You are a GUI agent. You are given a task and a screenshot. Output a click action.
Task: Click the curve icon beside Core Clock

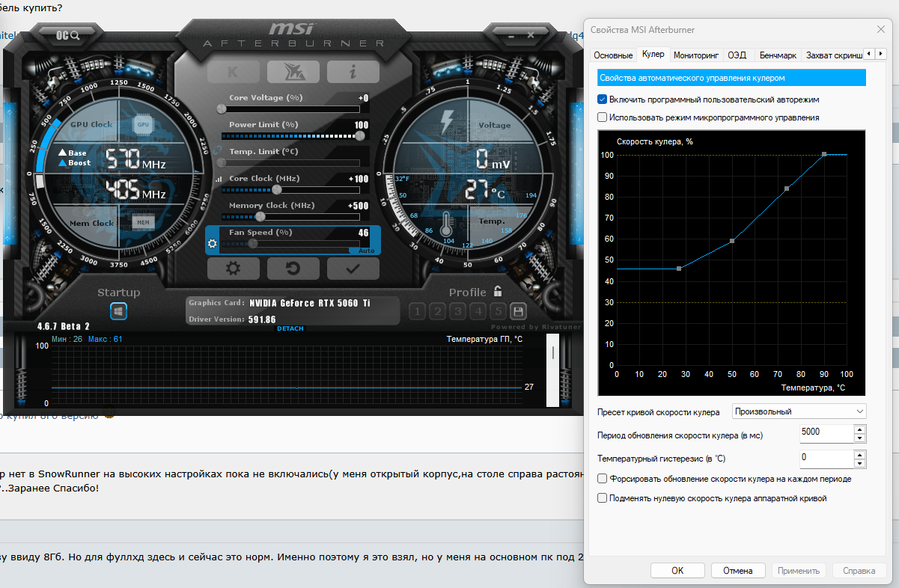[219, 180]
